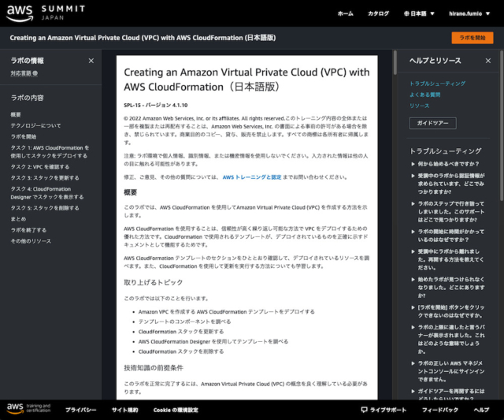Click the 対応言語 text in lab info
This screenshot has width=504, height=420.
[x=24, y=73]
